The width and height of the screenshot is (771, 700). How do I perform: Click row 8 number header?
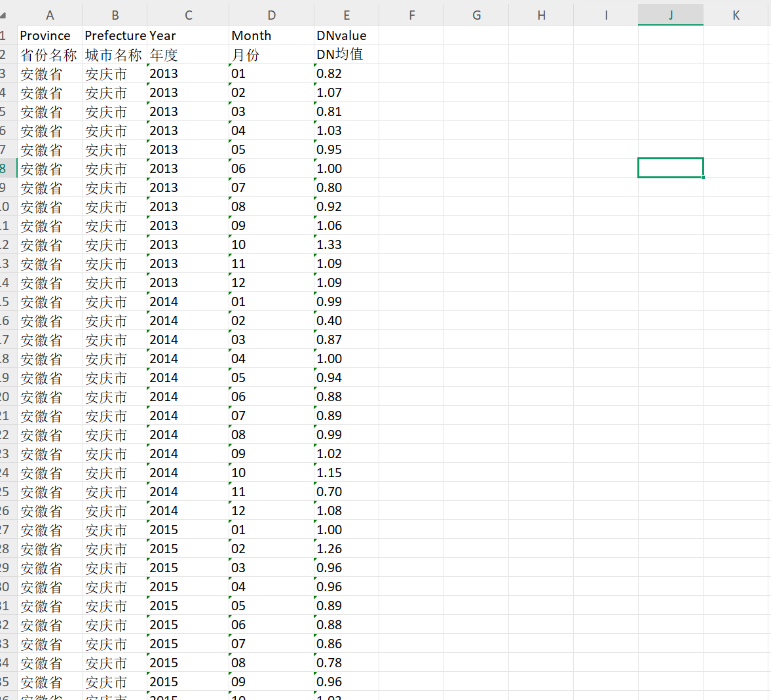9,168
